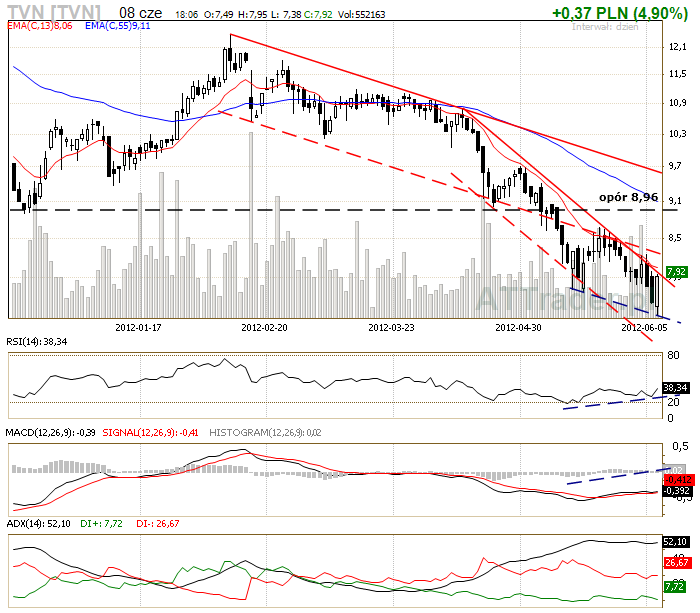Click the black 38,34 RSI value tag

pyautogui.click(x=675, y=388)
